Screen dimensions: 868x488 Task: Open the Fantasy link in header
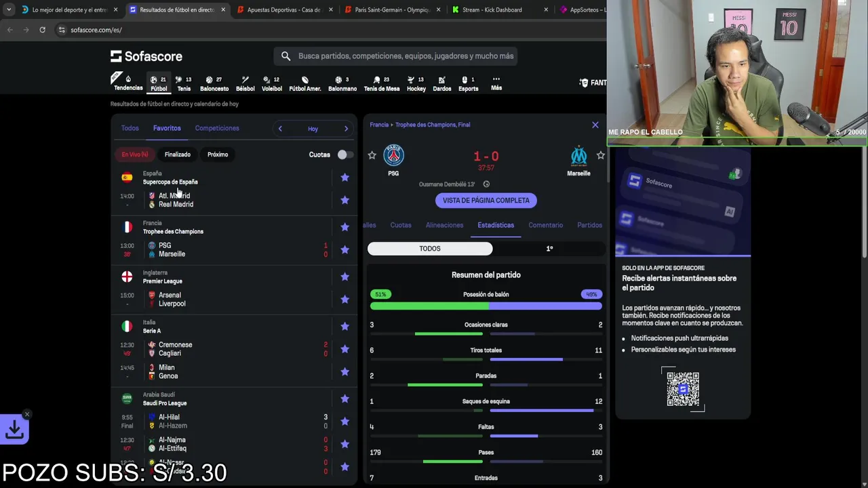click(593, 83)
